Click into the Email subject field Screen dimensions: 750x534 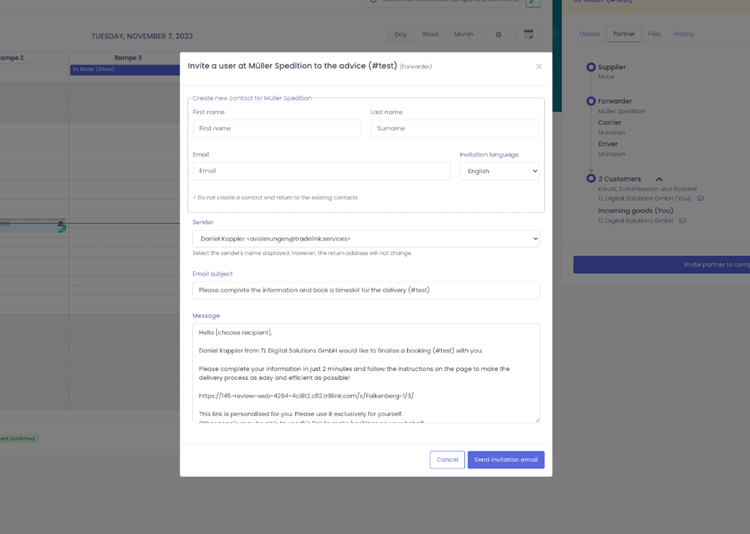[x=366, y=290]
